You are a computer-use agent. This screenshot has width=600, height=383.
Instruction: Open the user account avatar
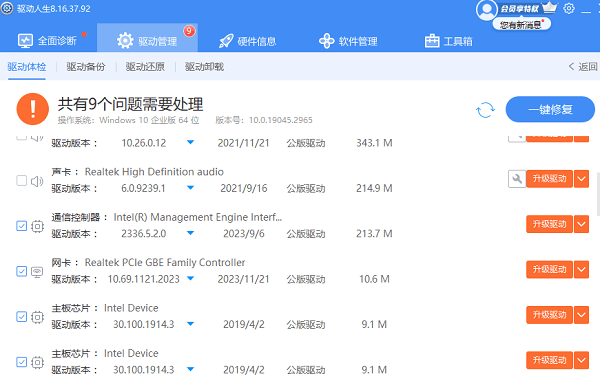point(486,10)
